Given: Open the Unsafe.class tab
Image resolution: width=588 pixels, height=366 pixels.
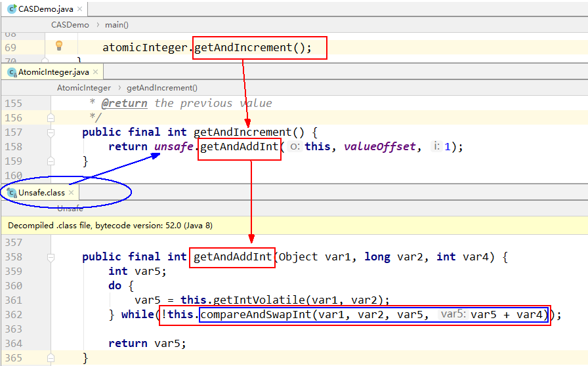Looking at the screenshot, I should tap(41, 193).
